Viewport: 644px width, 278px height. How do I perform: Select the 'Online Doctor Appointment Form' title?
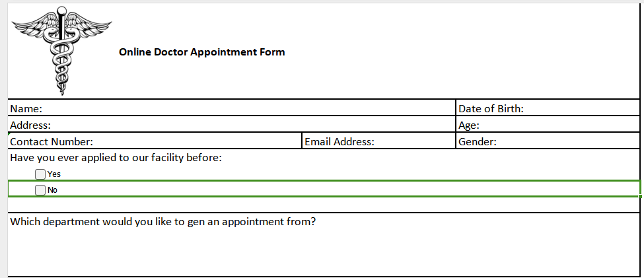point(202,52)
